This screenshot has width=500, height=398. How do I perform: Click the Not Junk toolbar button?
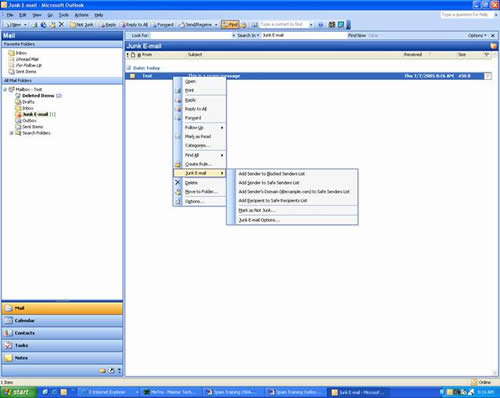click(x=82, y=25)
